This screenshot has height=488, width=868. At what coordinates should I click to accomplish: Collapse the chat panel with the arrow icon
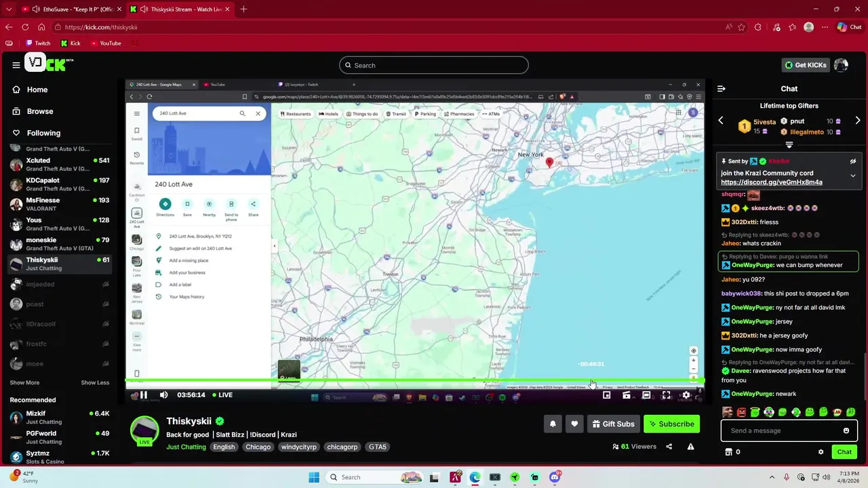click(x=722, y=89)
